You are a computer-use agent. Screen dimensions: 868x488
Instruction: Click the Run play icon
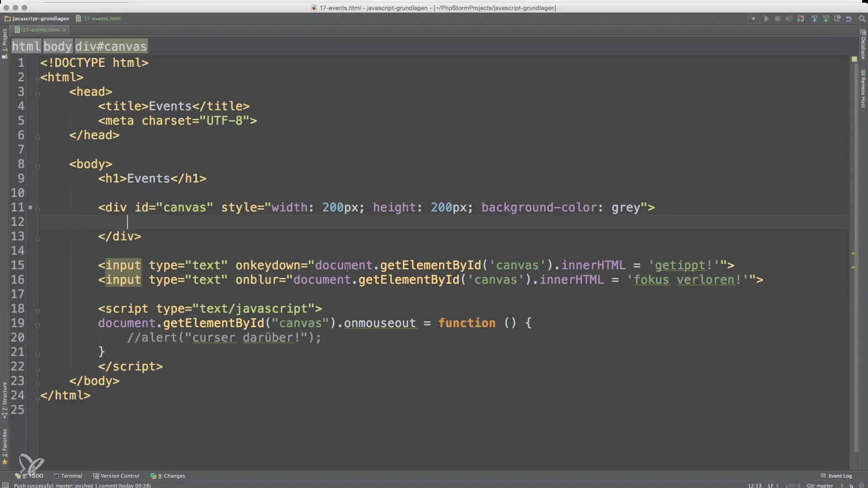766,19
